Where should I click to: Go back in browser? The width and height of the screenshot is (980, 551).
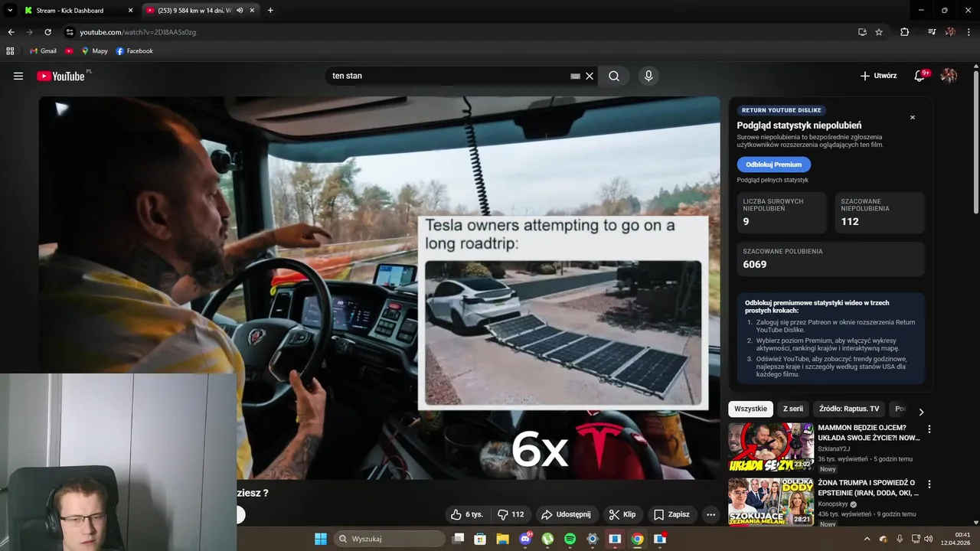coord(11,32)
